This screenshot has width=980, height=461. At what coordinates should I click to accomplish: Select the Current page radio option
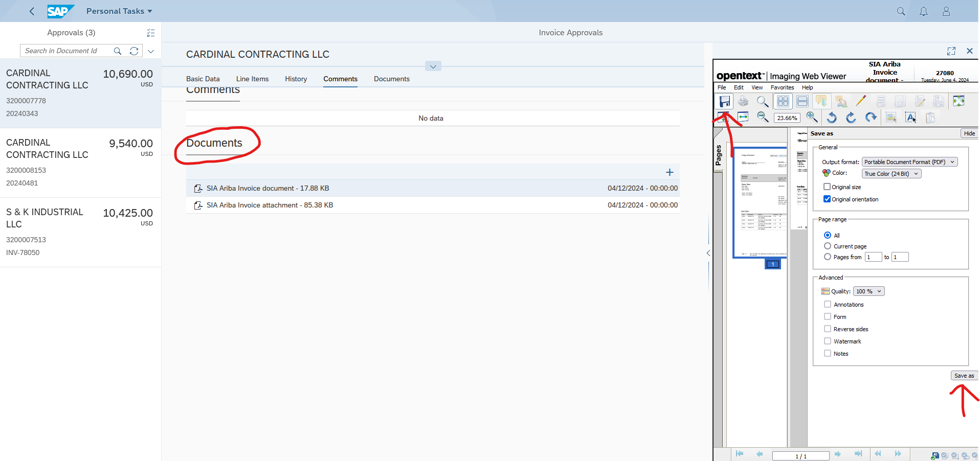click(x=828, y=246)
